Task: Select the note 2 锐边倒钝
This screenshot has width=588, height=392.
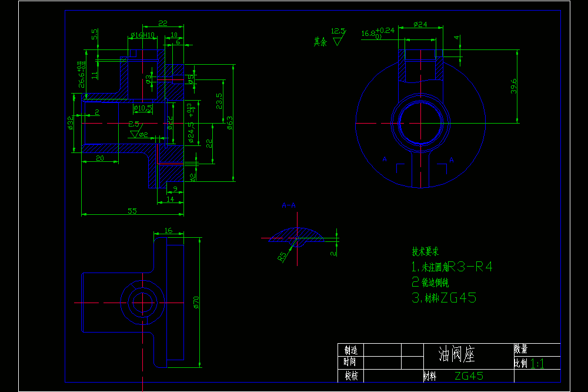Action: pos(430,282)
